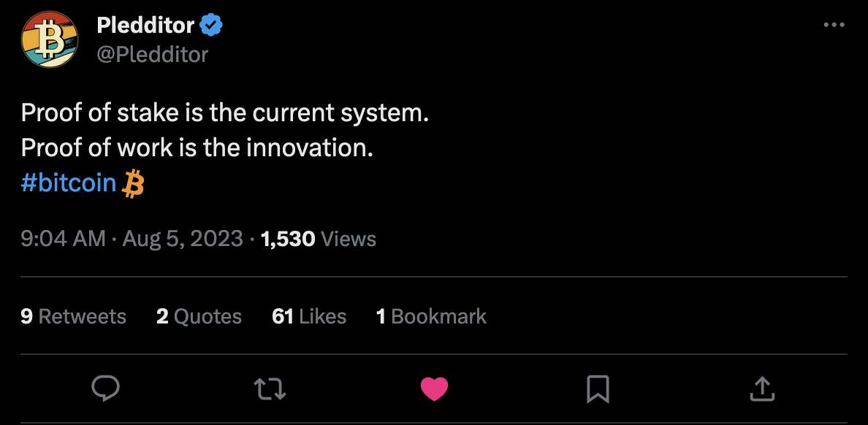Click the 1 Bookmark count

(x=431, y=316)
